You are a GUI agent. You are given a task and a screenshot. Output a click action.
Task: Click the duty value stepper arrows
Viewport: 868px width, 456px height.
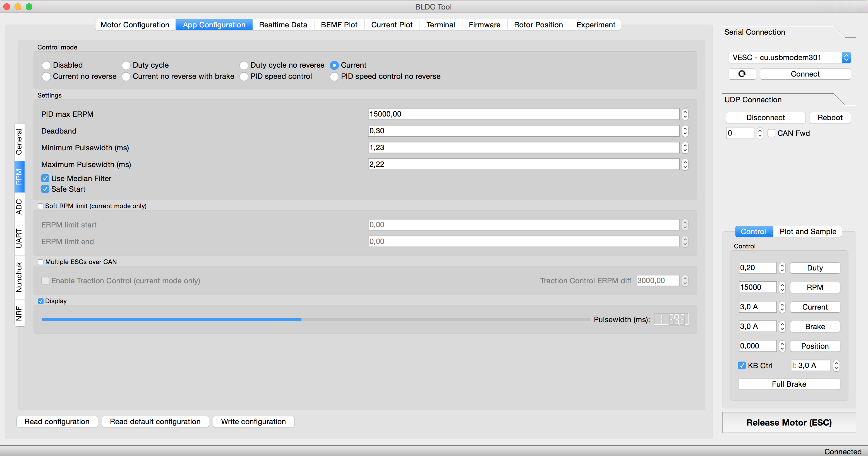(782, 268)
